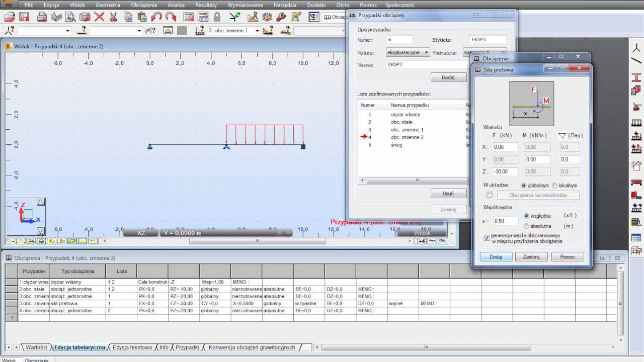Open the Geometria menu

tap(108, 5)
